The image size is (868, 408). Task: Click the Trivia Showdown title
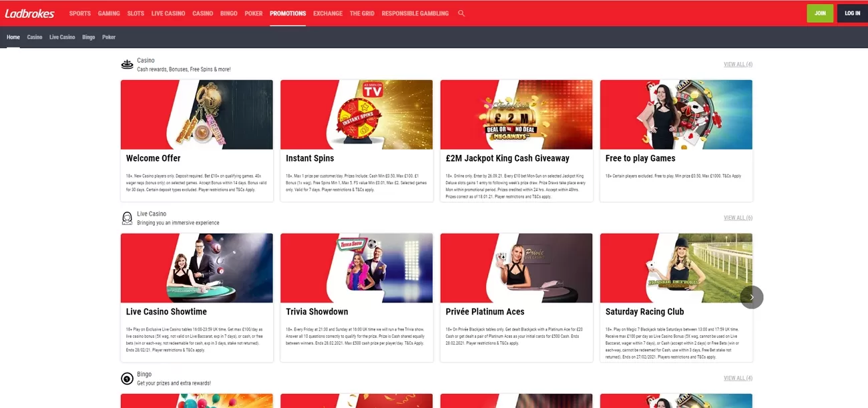[317, 312]
